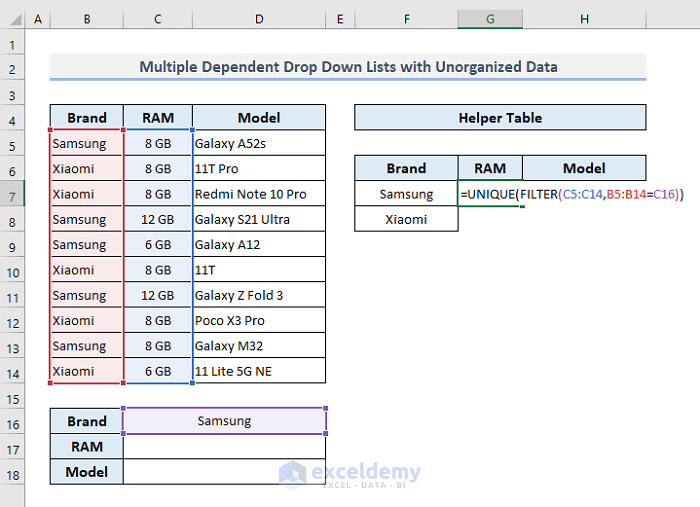Select the 'Redmi Note 10 Pro' cell
The height and width of the screenshot is (507, 700).
pos(259,194)
